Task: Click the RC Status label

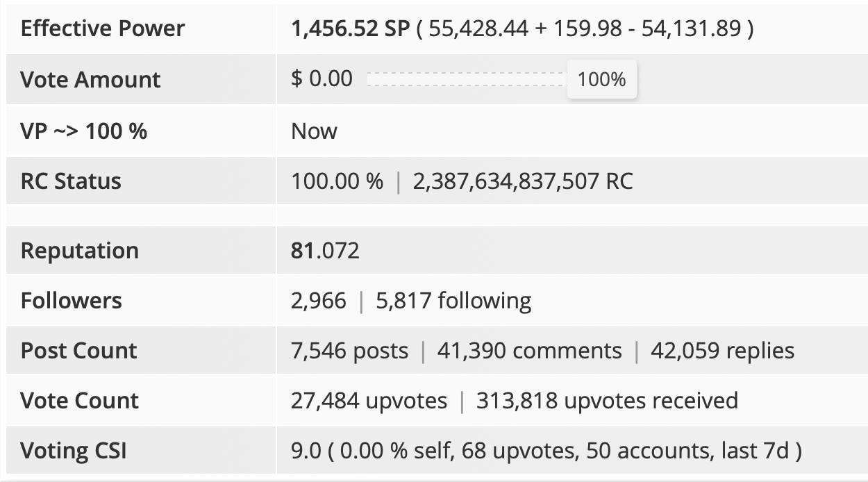Action: click(x=71, y=181)
